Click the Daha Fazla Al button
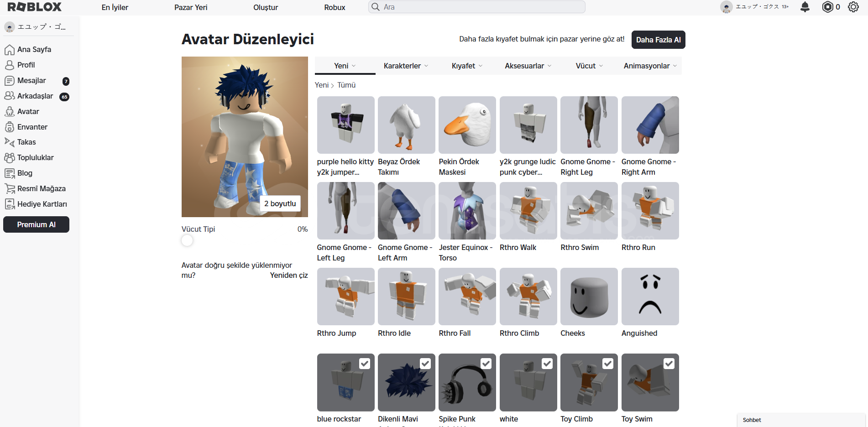This screenshot has width=868, height=427. click(x=658, y=40)
